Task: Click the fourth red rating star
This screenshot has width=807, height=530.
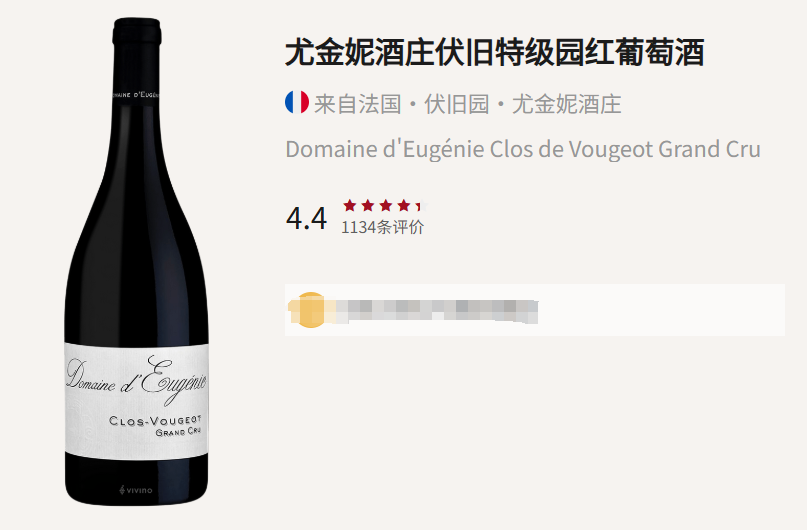Action: tap(404, 206)
